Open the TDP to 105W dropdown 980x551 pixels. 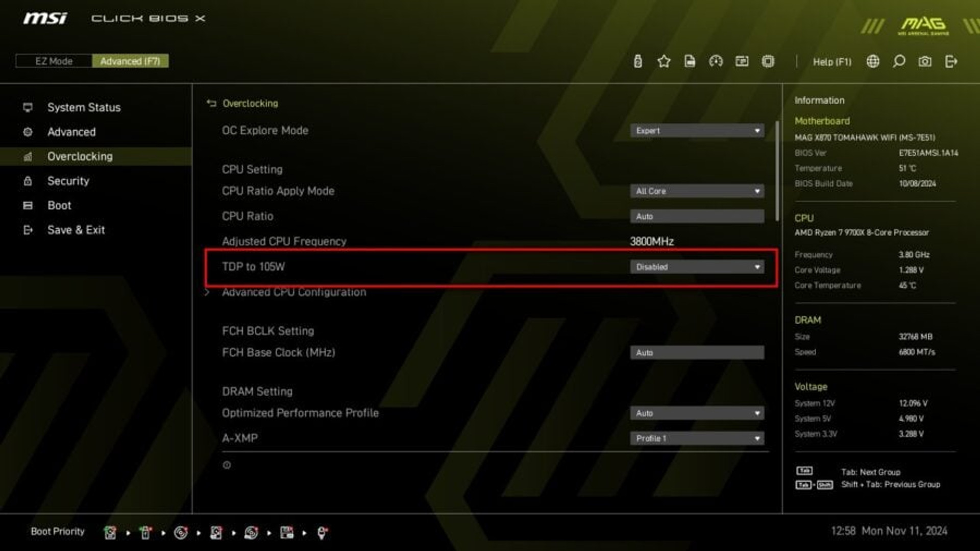[x=697, y=267]
